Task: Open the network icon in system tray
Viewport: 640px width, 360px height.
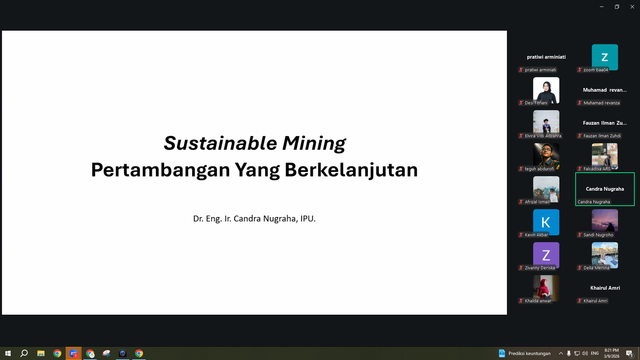Action: pyautogui.click(x=577, y=353)
